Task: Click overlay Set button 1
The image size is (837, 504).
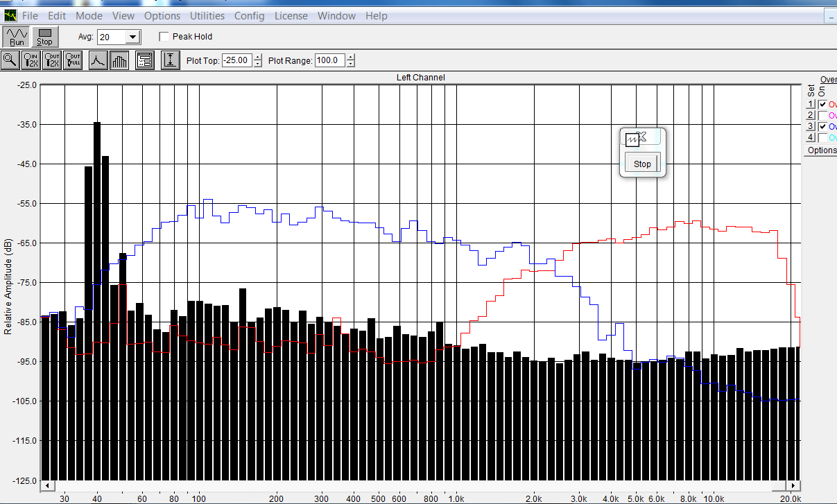Action: [811, 104]
